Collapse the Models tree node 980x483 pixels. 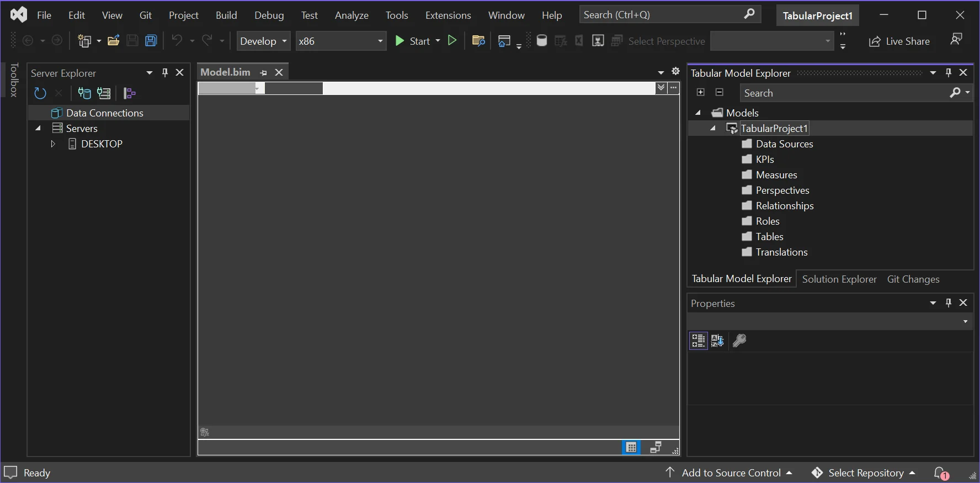(698, 113)
